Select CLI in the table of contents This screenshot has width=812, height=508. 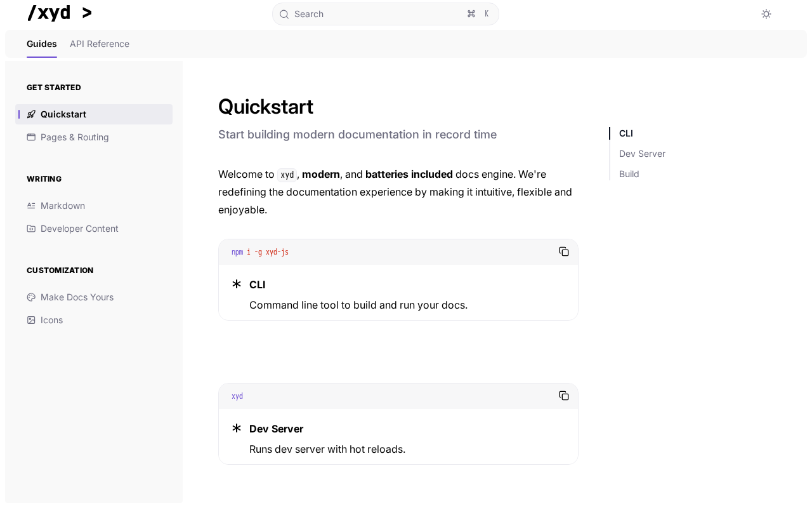(x=626, y=133)
